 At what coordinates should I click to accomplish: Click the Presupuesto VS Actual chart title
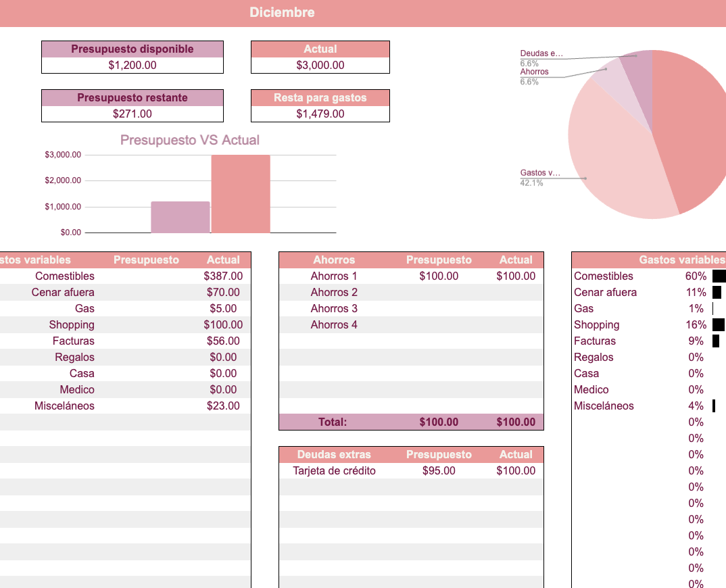point(189,141)
